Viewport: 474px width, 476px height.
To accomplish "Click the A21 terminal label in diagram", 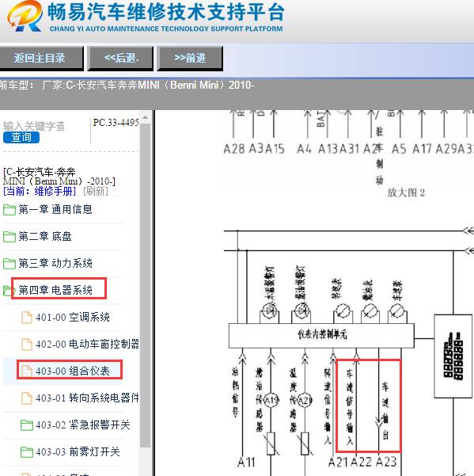I will [339, 462].
